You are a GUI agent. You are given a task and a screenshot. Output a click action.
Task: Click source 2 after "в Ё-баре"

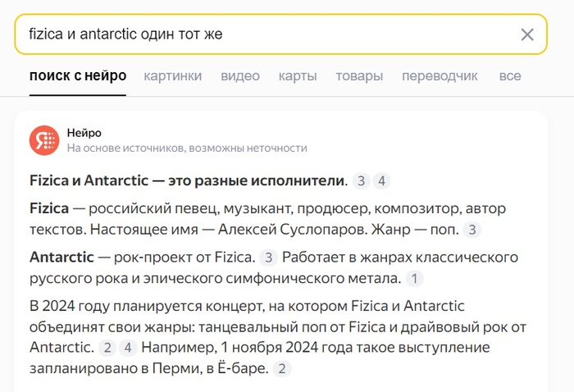pos(282,369)
